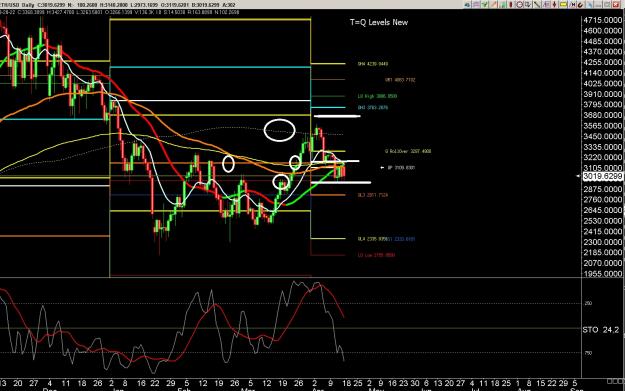Click the green bar chart toolbar icon
This screenshot has width=625, height=391.
tap(502, 5)
